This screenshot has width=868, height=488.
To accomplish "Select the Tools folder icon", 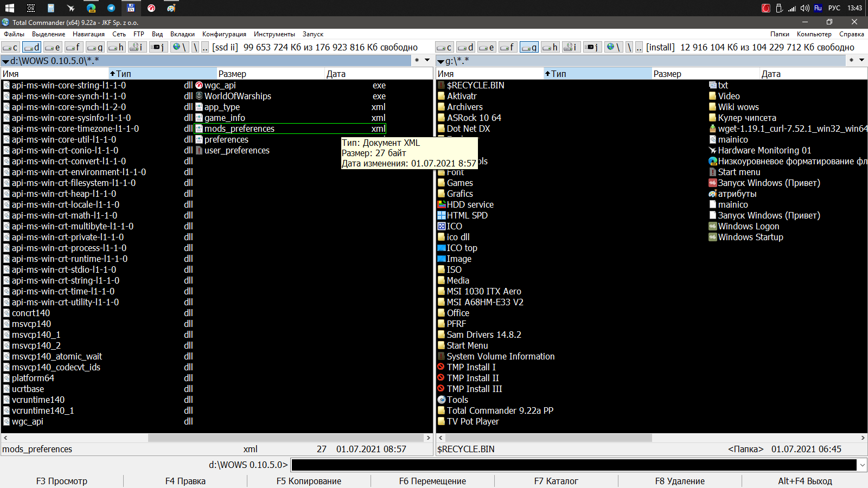I will (x=442, y=400).
